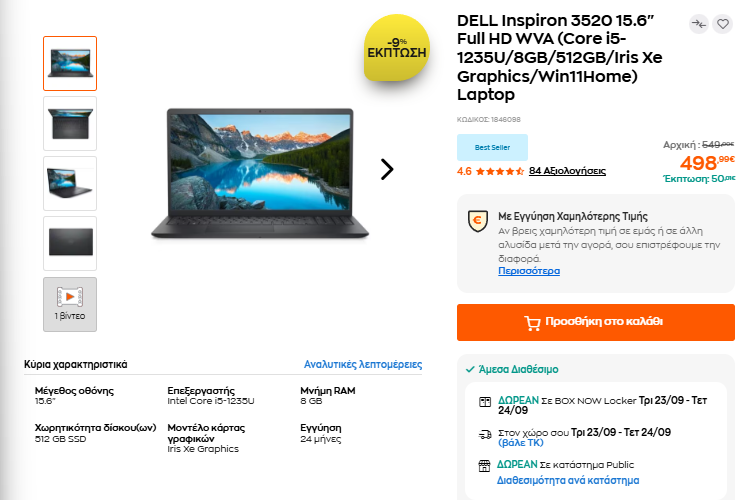The height and width of the screenshot is (500, 750).
Task: Click the BOX NOW locker icon
Action: point(484,402)
